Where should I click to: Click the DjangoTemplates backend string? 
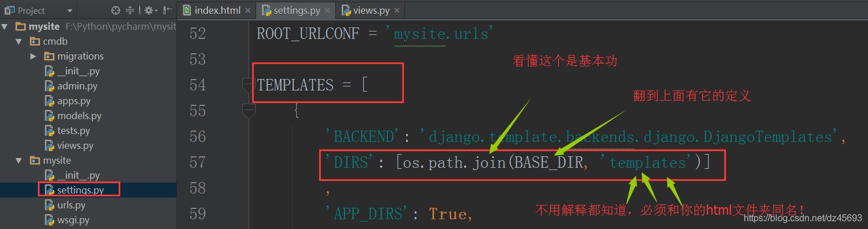629,137
